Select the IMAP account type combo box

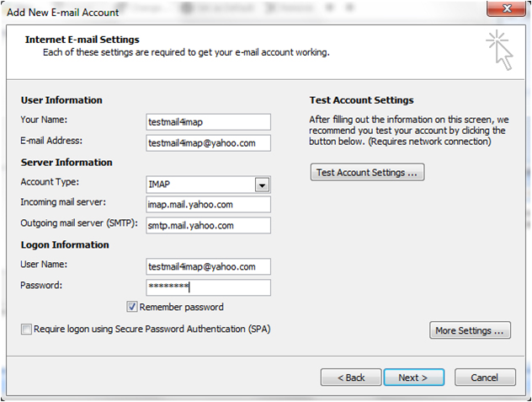[208, 185]
